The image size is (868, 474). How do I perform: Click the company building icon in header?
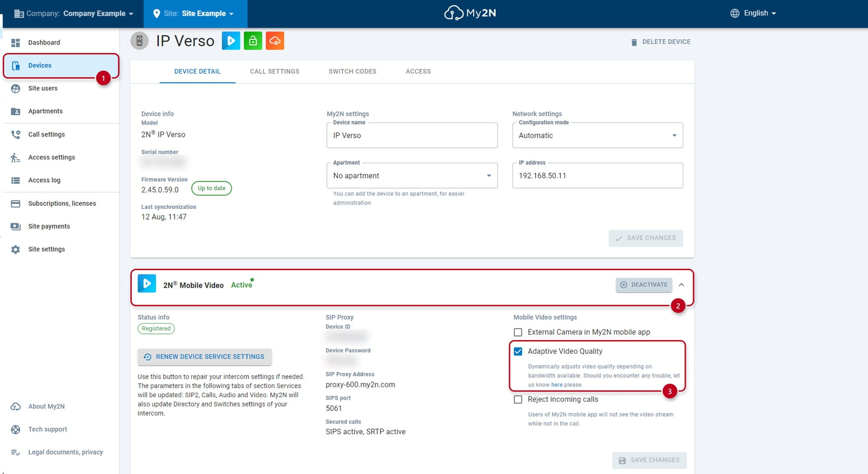pos(19,14)
